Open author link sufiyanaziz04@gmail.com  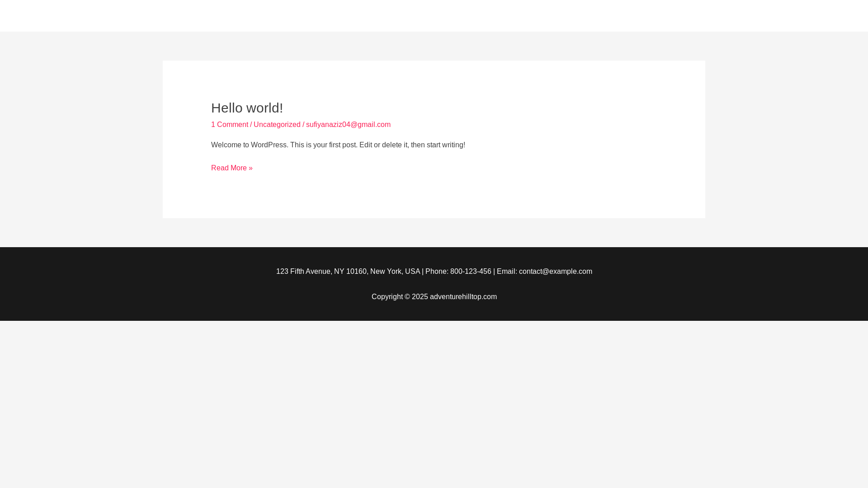pyautogui.click(x=348, y=125)
